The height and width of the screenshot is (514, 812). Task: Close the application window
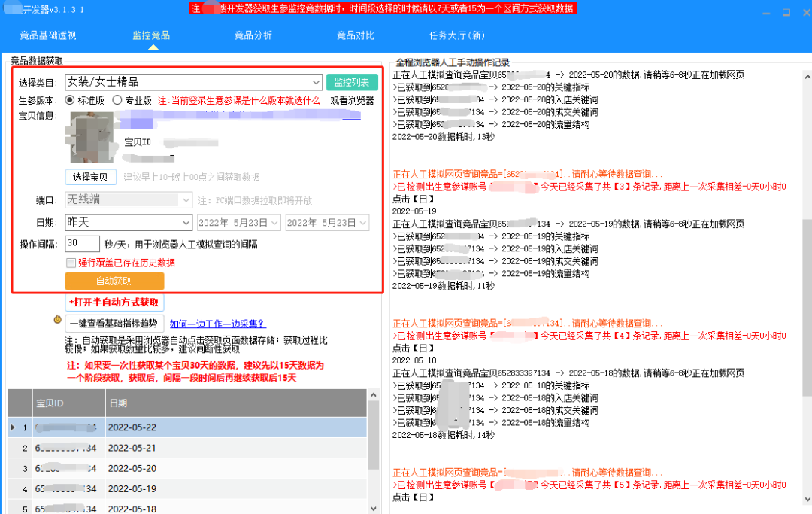pyautogui.click(x=803, y=11)
